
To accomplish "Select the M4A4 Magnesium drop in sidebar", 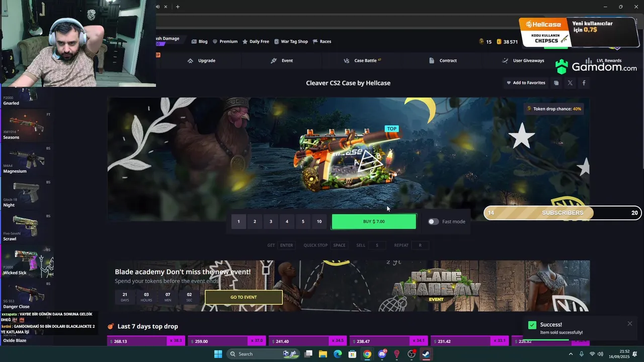I will point(27,160).
